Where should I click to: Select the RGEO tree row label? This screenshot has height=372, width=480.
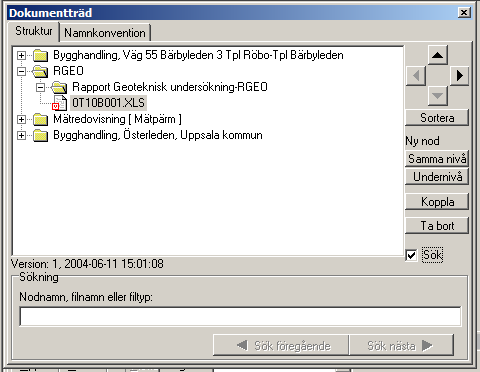pos(68,71)
